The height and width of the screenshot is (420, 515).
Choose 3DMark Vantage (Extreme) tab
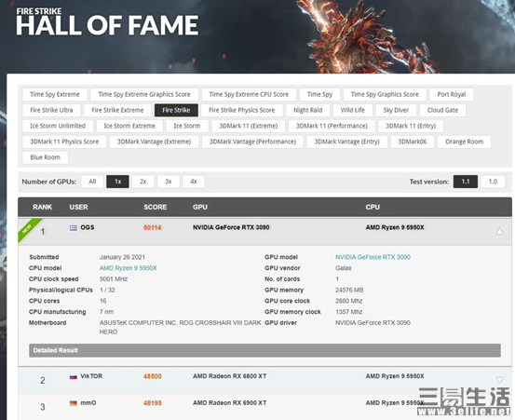(154, 142)
